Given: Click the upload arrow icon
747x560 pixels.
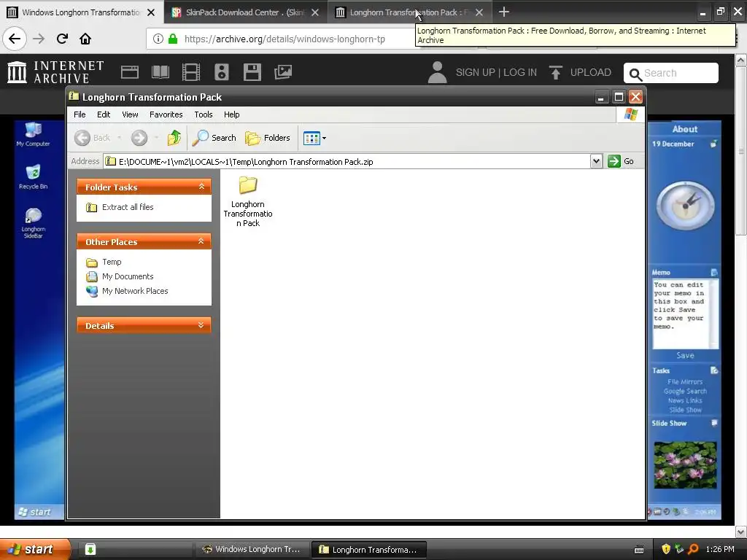Looking at the screenshot, I should click(x=555, y=72).
